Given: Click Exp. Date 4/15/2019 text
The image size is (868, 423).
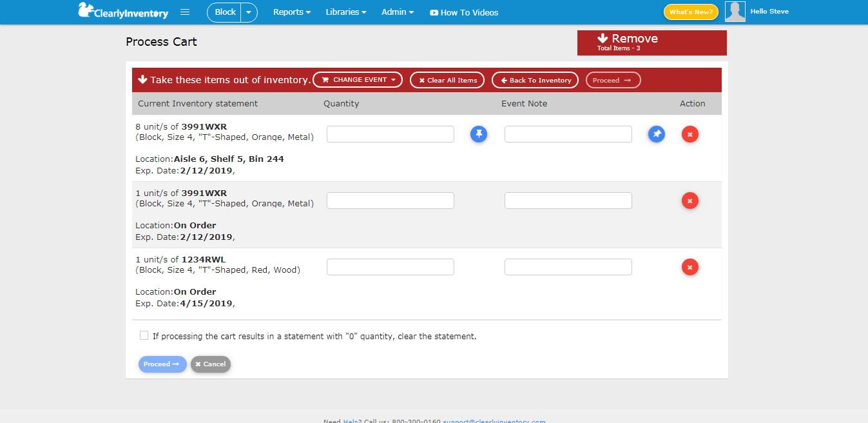Looking at the screenshot, I should click(x=185, y=304).
